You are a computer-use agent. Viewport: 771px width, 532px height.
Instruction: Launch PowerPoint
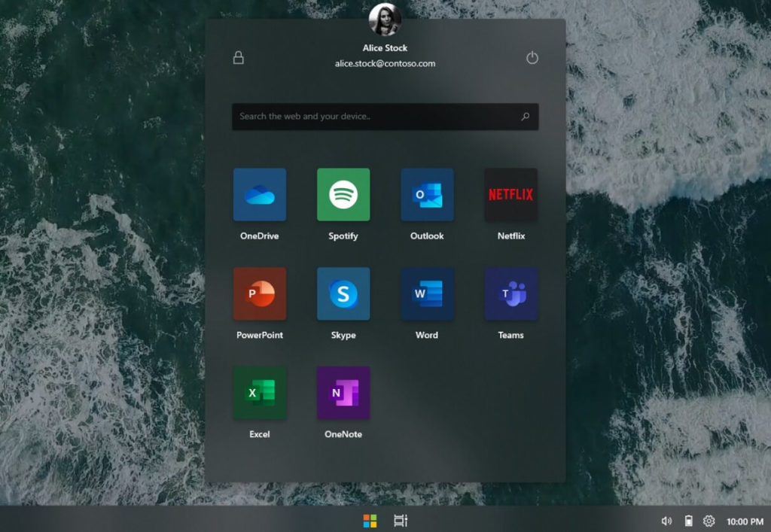(x=259, y=293)
